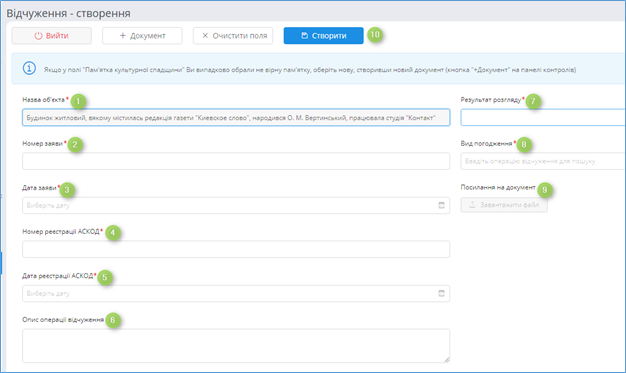Clear all fields with Очистити поля
626x373 pixels.
tap(233, 36)
